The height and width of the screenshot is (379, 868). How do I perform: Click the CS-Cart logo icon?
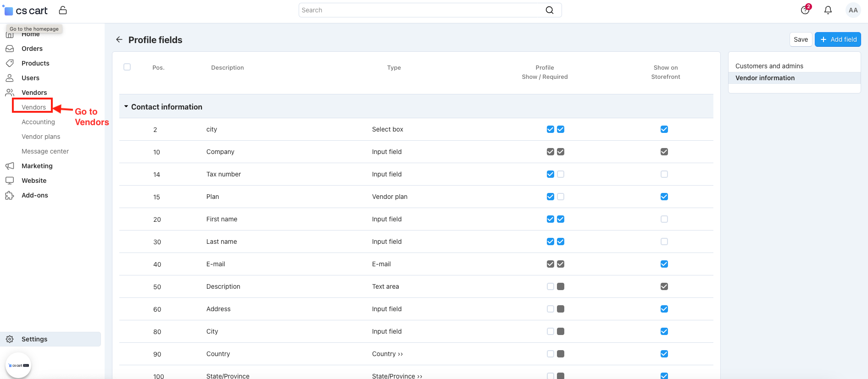click(8, 10)
